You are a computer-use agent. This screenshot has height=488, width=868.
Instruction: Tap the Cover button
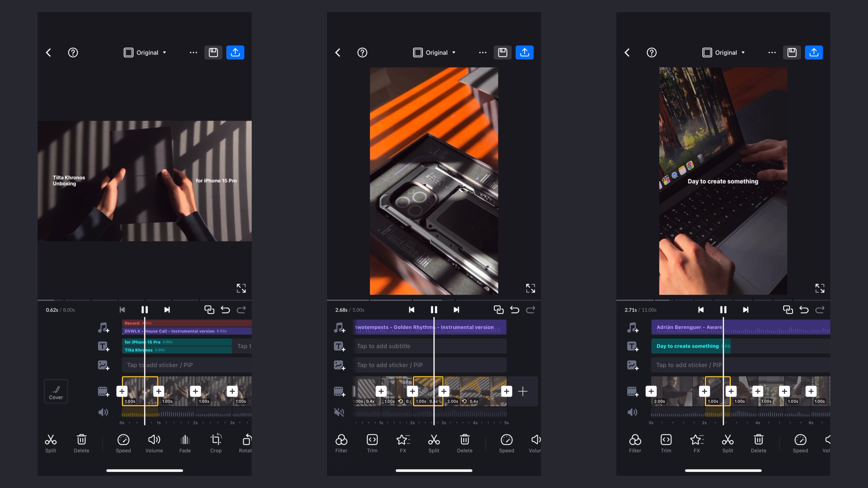point(56,391)
